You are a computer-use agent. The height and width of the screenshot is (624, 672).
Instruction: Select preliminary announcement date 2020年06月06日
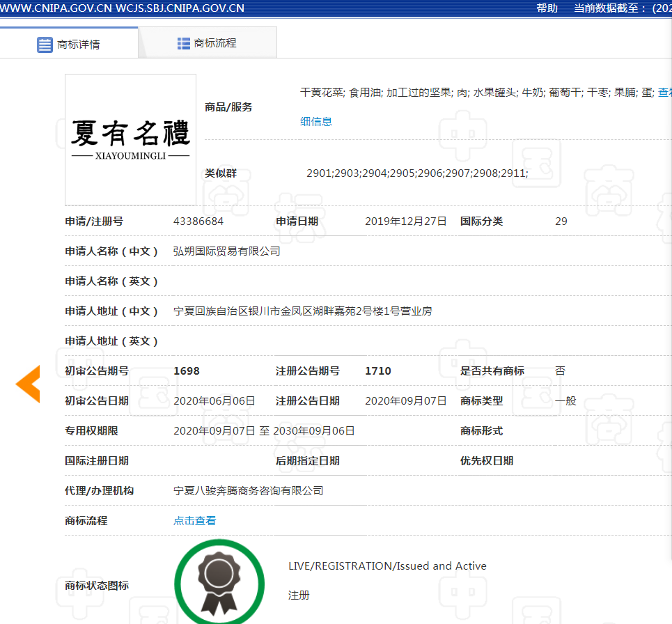coord(214,401)
